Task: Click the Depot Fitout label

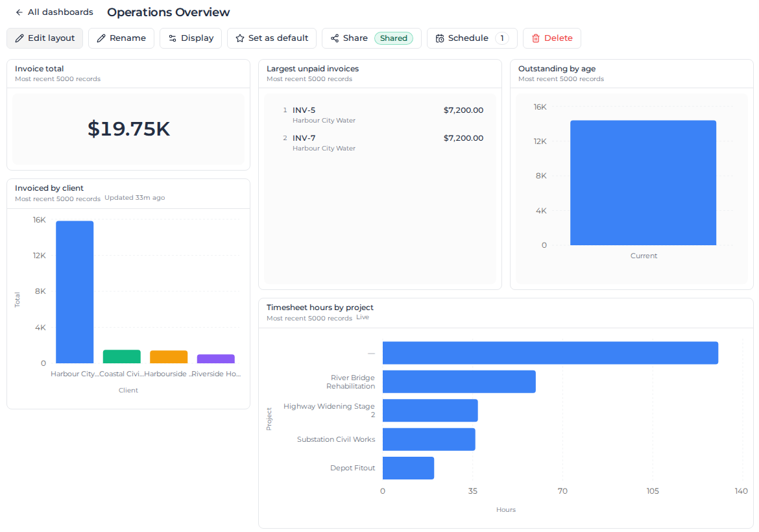Action: click(352, 468)
